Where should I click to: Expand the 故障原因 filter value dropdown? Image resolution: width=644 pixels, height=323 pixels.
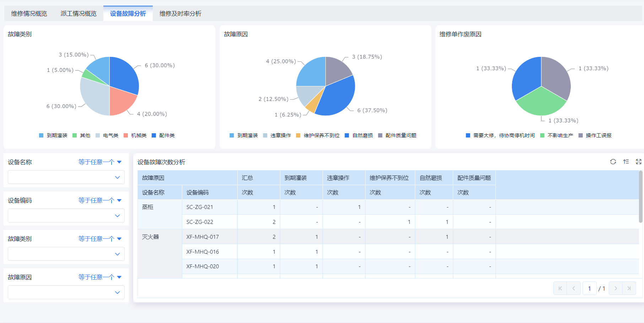66,292
